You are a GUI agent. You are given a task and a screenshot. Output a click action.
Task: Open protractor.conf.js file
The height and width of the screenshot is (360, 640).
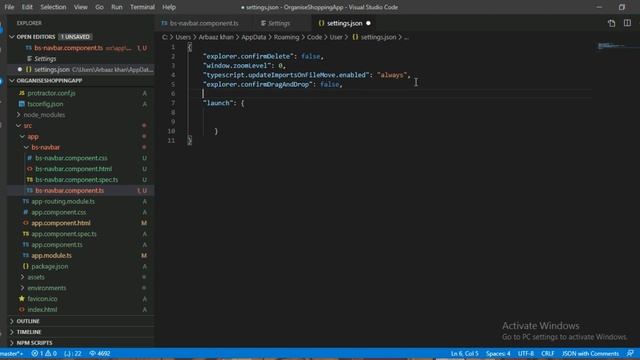coord(51,93)
